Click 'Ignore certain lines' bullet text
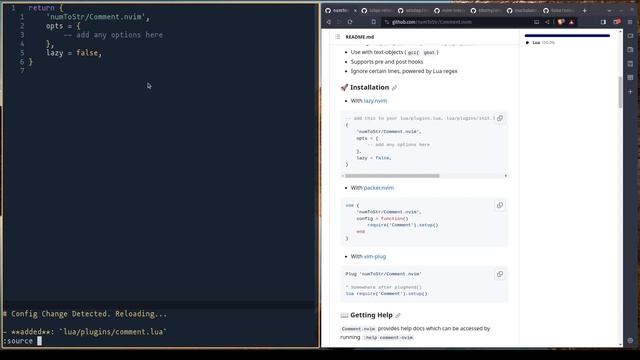 pyautogui.click(x=404, y=71)
